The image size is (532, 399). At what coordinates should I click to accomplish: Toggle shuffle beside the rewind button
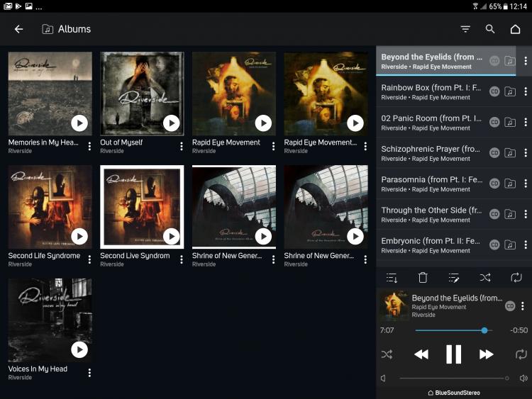[387, 354]
